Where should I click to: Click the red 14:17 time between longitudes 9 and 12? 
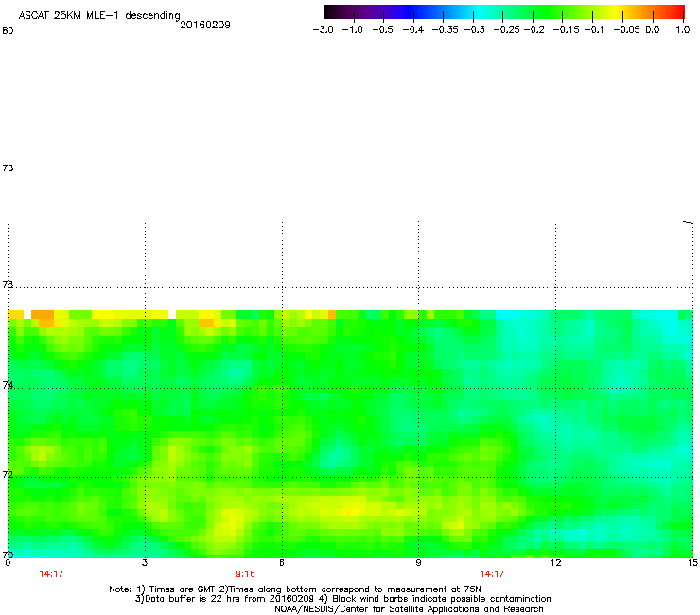click(x=492, y=574)
